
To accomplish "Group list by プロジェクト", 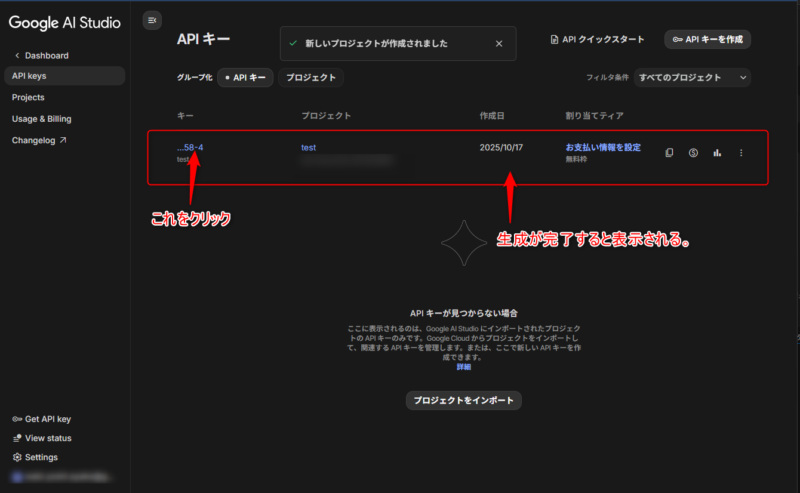I will click(310, 77).
